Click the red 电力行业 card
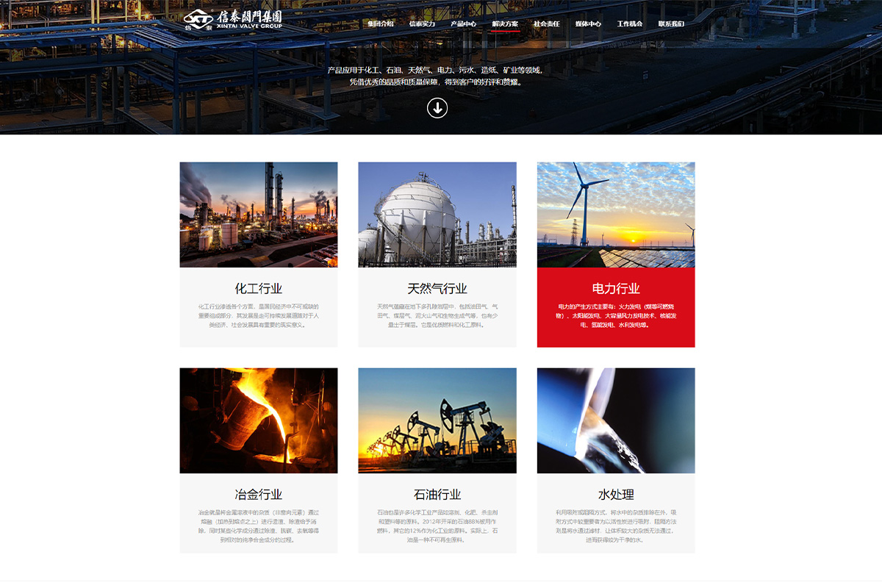The width and height of the screenshot is (882, 588). click(616, 307)
